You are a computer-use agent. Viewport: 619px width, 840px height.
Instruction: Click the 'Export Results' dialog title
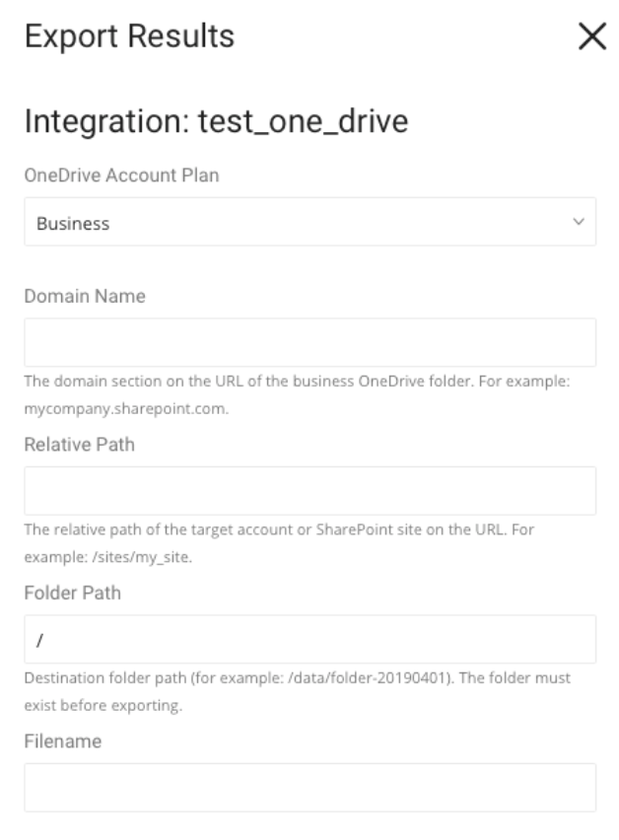click(129, 37)
